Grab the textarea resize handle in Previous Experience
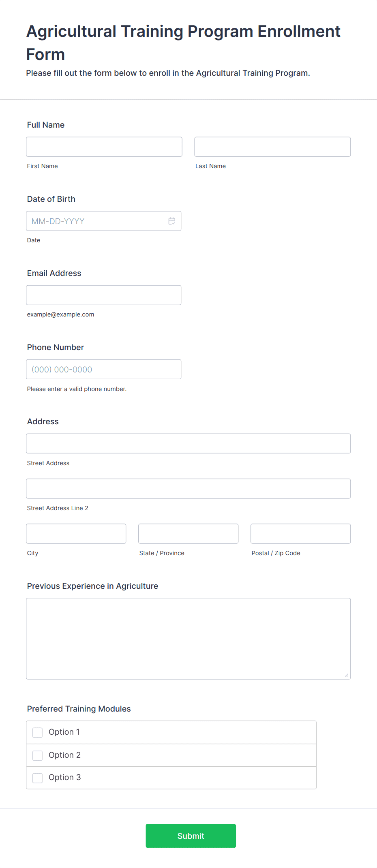 [347, 675]
